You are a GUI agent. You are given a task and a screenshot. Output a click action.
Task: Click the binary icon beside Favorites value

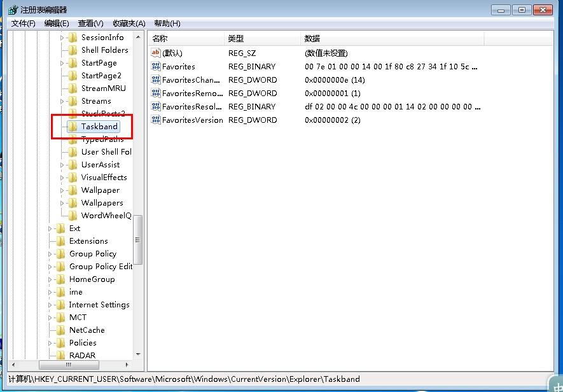coord(156,66)
